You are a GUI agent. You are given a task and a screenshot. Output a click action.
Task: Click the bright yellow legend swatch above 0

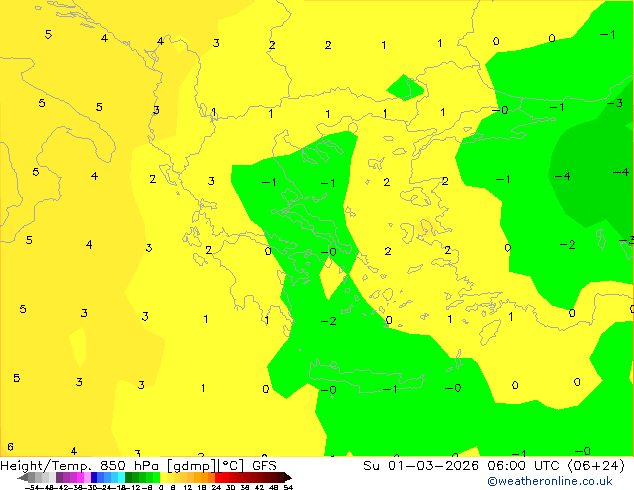(x=164, y=477)
